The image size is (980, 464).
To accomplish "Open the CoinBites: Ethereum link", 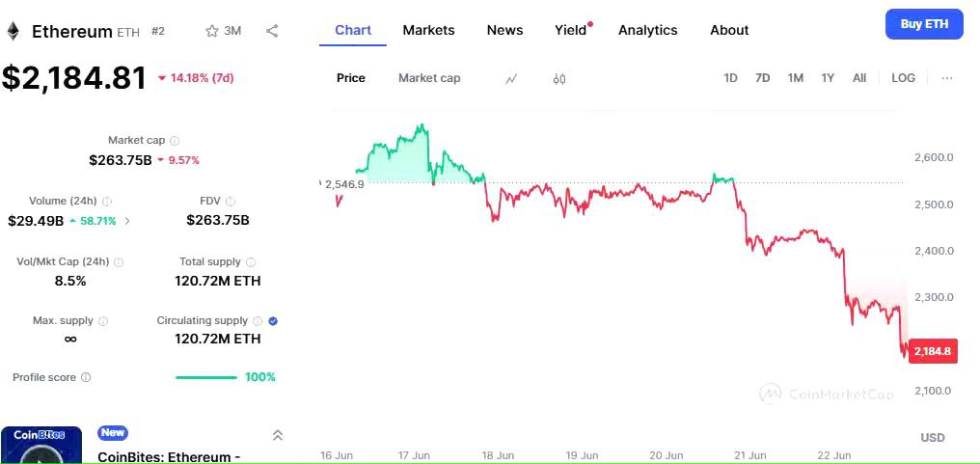I will pos(170,456).
